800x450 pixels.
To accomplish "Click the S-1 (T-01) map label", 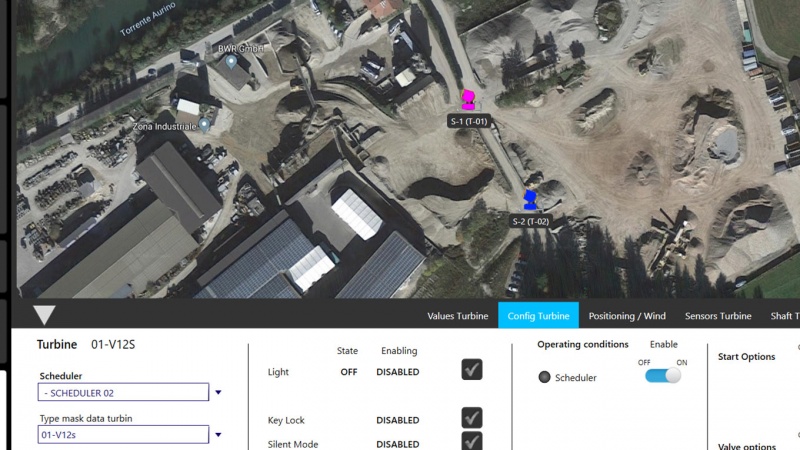I will (468, 121).
